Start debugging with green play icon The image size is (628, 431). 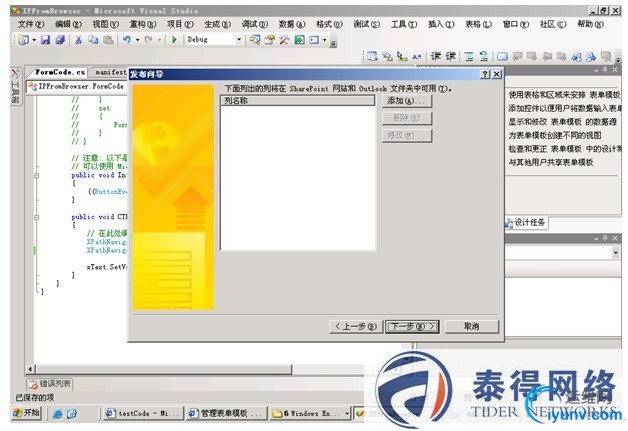tap(174, 40)
